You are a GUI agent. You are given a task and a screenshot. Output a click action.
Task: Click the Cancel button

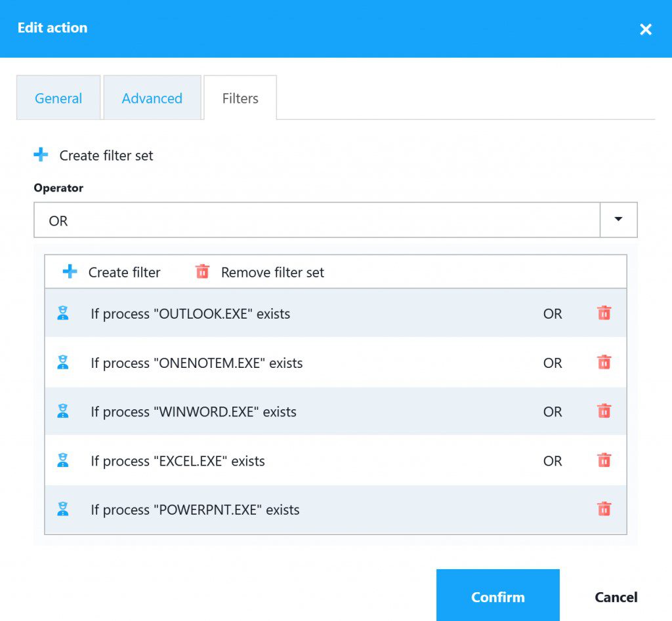[x=616, y=596]
